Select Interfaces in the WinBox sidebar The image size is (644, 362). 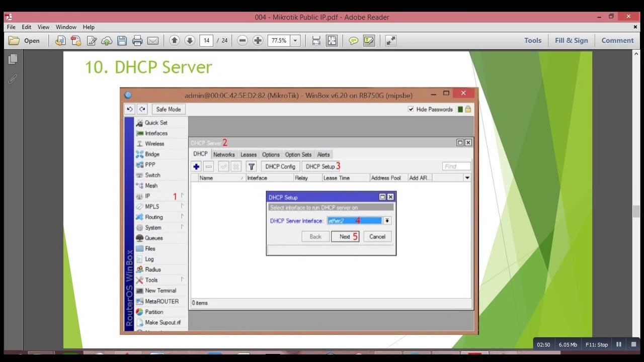156,133
